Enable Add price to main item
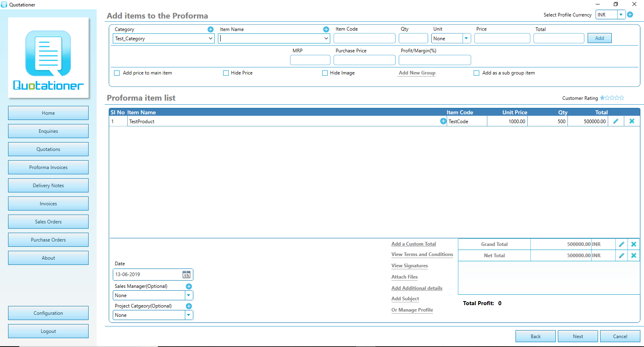Screen dimensions: 644x347 [117, 73]
